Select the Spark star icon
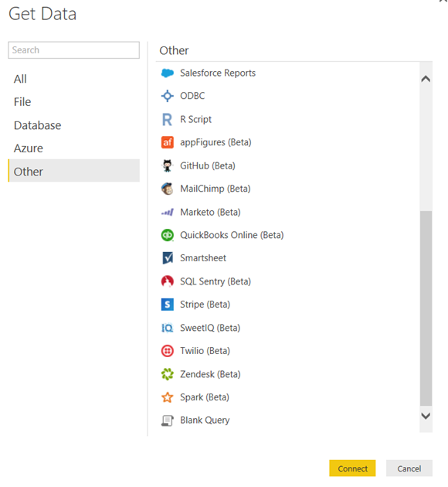The height and width of the screenshot is (487, 448). [x=167, y=397]
